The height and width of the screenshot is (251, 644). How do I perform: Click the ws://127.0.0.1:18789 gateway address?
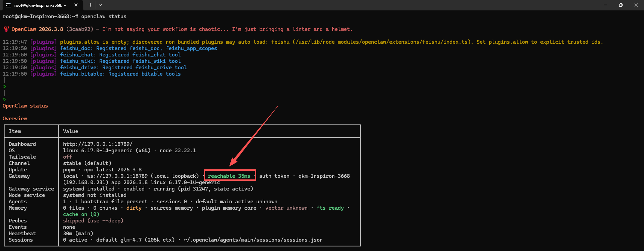point(117,176)
